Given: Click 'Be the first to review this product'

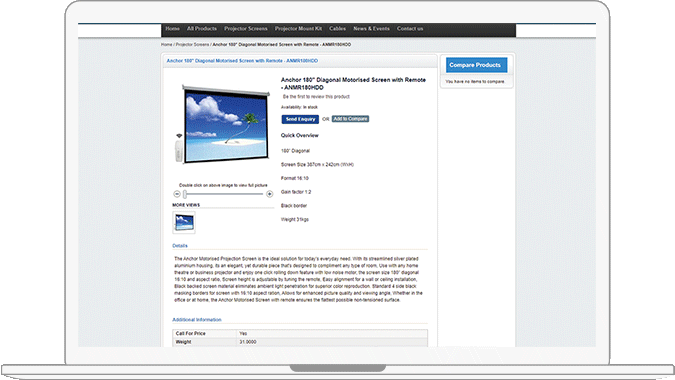Looking at the screenshot, I should [316, 97].
